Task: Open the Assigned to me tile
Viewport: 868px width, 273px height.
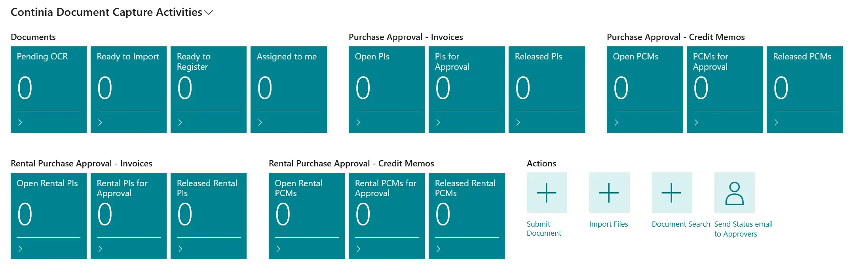Action: pyautogui.click(x=288, y=89)
